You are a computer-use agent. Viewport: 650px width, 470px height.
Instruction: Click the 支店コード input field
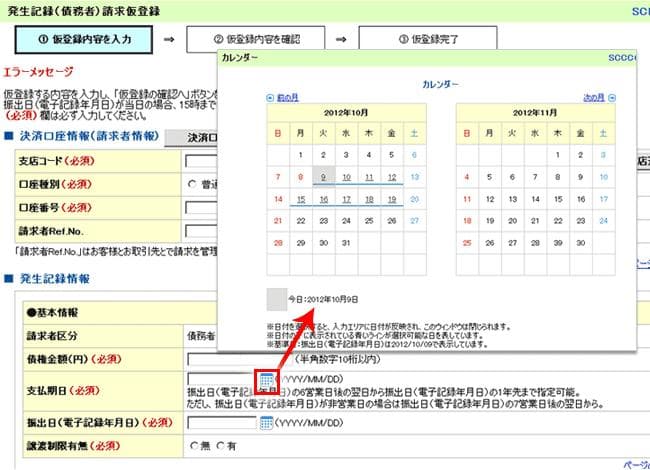pos(201,161)
